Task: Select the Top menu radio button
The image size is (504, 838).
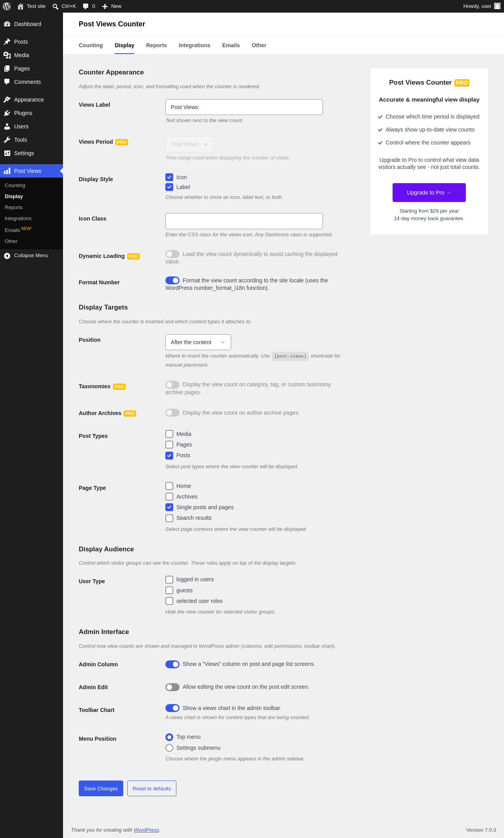Action: [x=169, y=737]
